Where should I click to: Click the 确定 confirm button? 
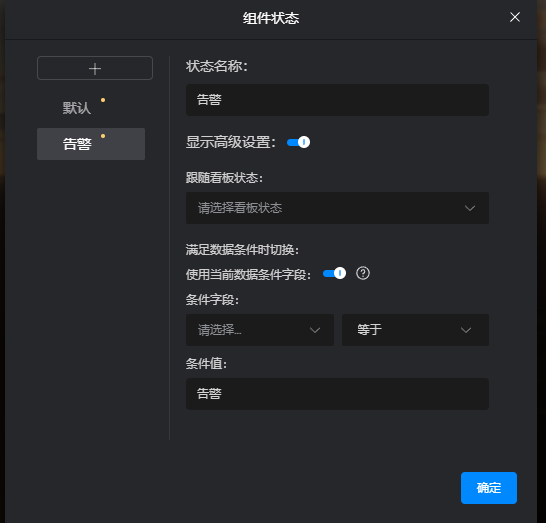click(489, 488)
